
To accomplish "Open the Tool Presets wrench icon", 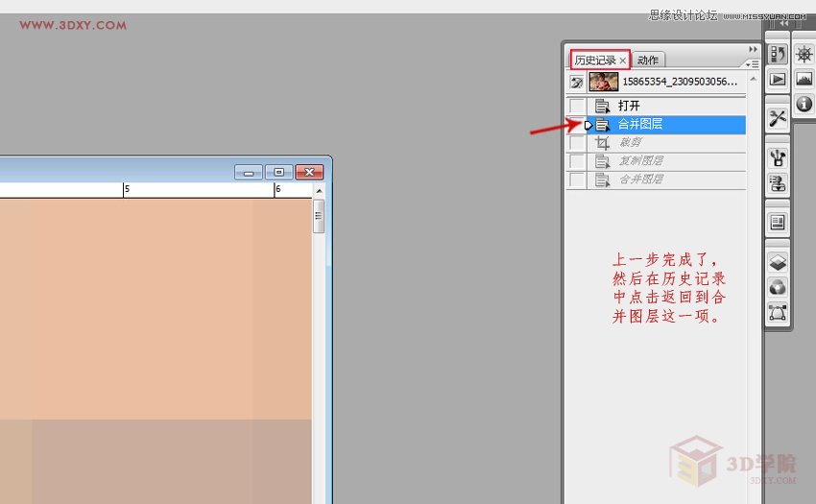I will click(x=778, y=118).
